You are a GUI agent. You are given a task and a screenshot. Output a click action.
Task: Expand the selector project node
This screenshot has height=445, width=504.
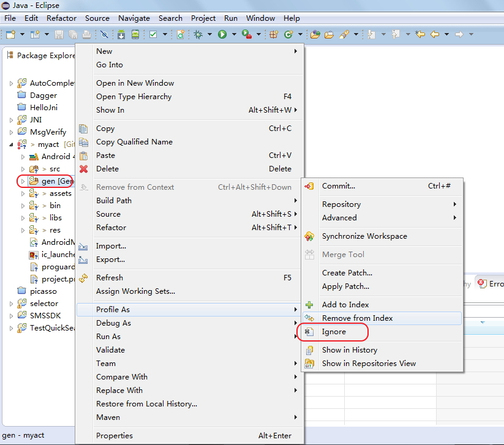pos(11,304)
